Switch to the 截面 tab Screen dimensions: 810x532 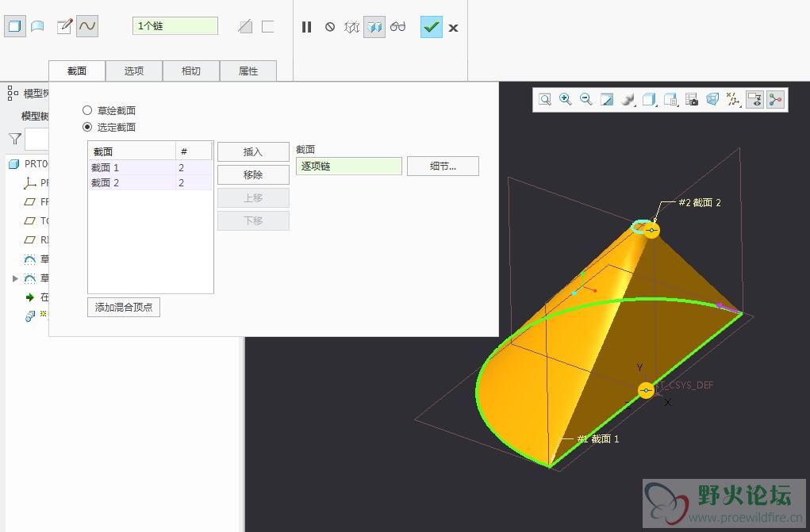77,71
